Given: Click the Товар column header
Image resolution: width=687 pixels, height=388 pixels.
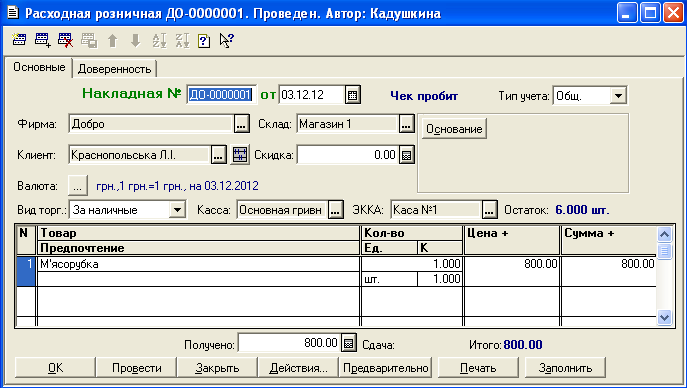Looking at the screenshot, I should [198, 233].
